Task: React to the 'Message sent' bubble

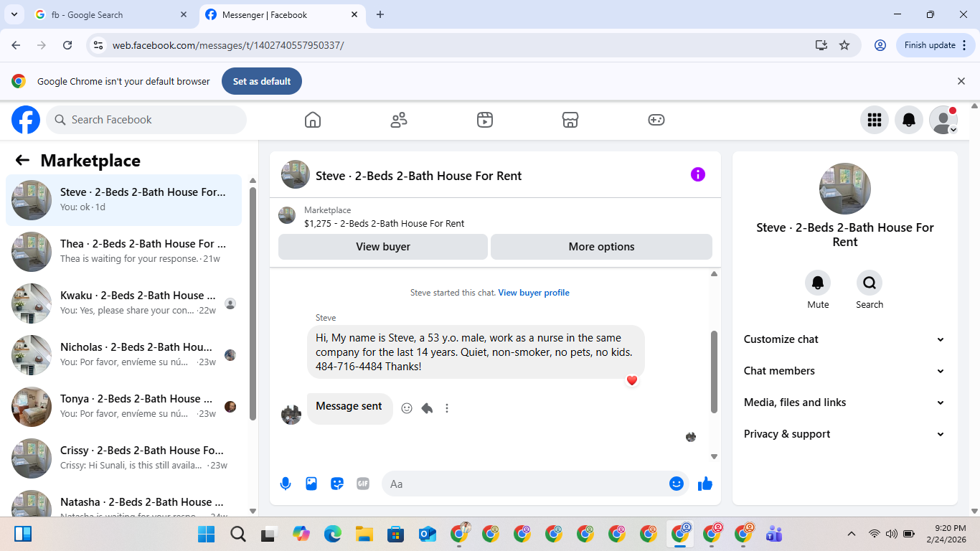Action: pos(407,408)
